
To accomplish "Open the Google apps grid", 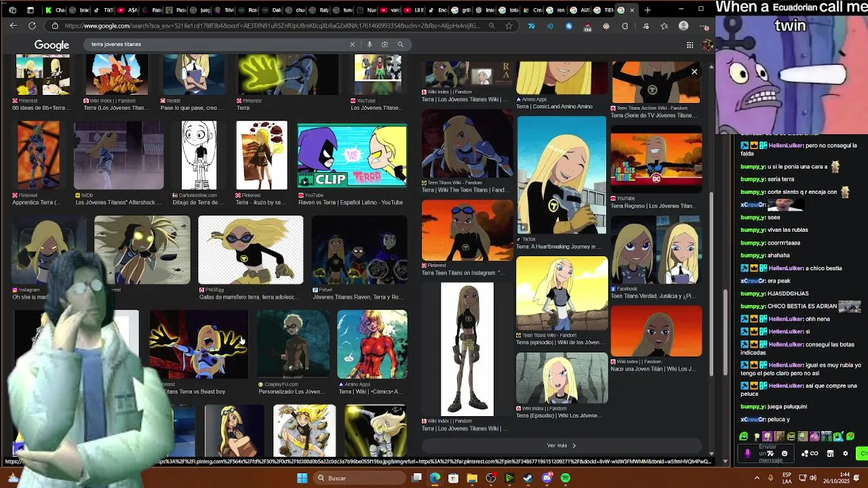I will click(x=690, y=45).
